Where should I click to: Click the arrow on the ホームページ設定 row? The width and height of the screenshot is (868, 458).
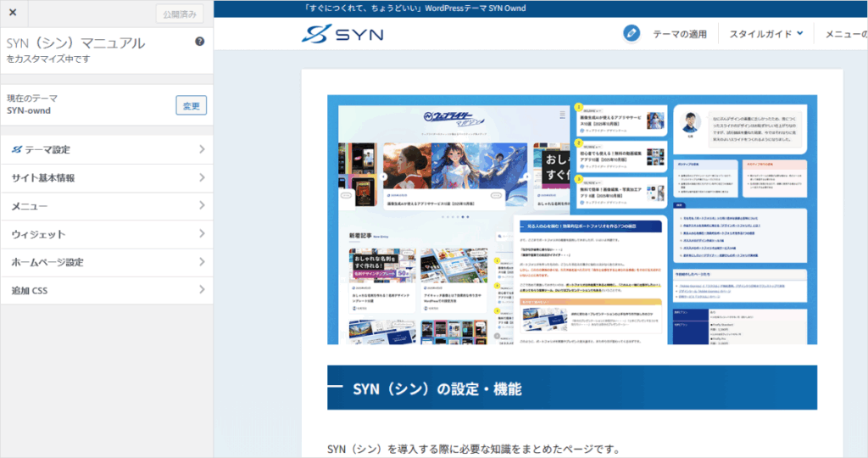202,262
